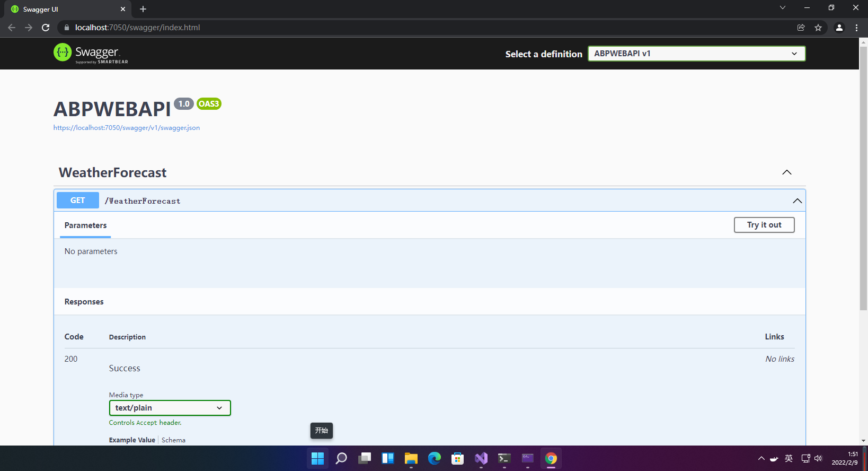Click the Responses heading

point(84,302)
